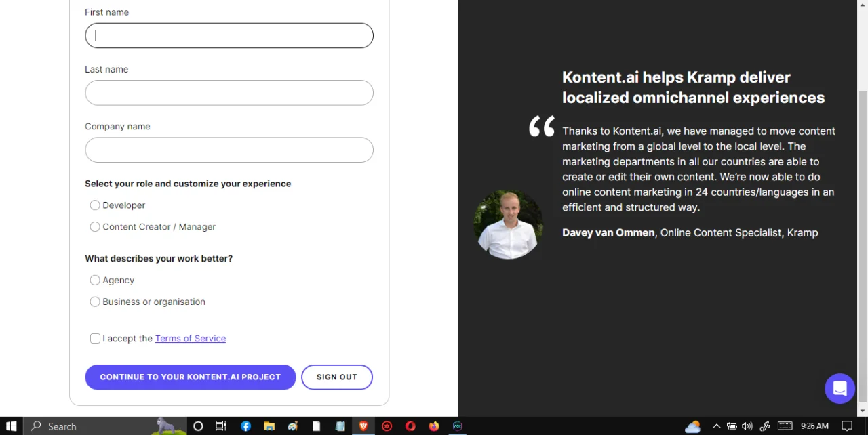
Task: Show hidden system tray icons
Action: pyautogui.click(x=716, y=426)
